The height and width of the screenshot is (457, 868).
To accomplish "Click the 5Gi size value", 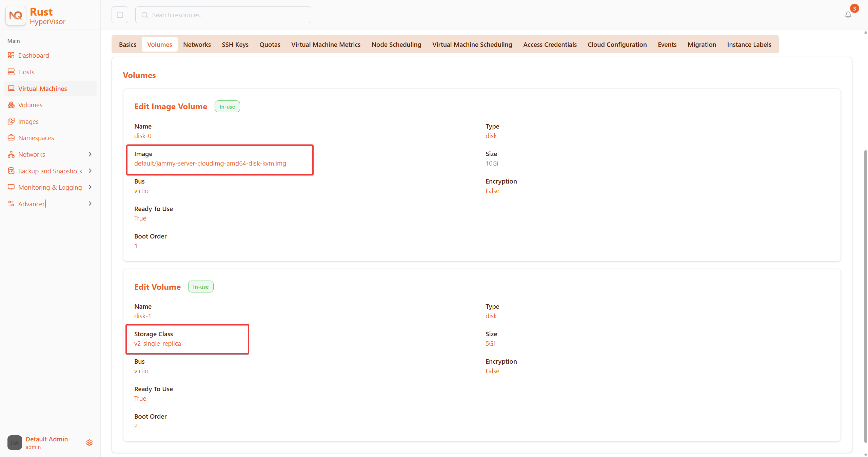I will click(490, 343).
